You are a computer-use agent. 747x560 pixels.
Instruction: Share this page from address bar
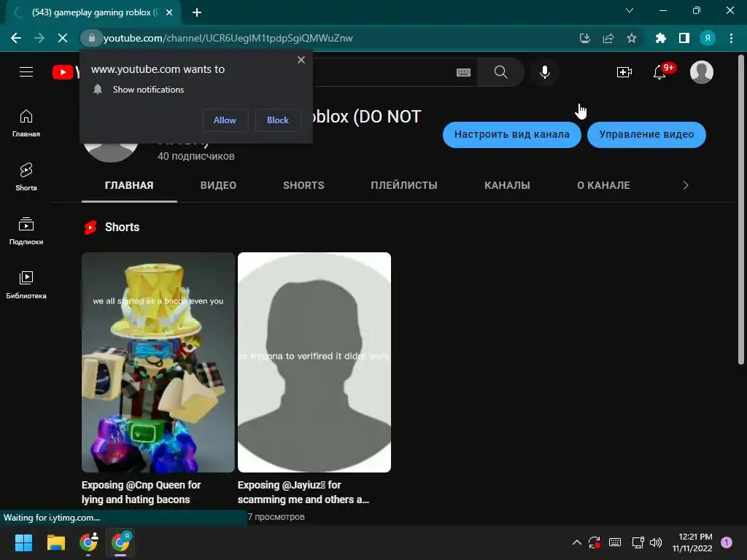pyautogui.click(x=608, y=38)
